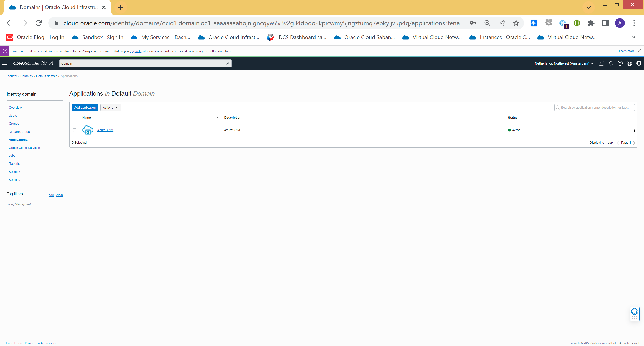This screenshot has width=644, height=346.
Task: Click the language globe icon
Action: pos(629,63)
